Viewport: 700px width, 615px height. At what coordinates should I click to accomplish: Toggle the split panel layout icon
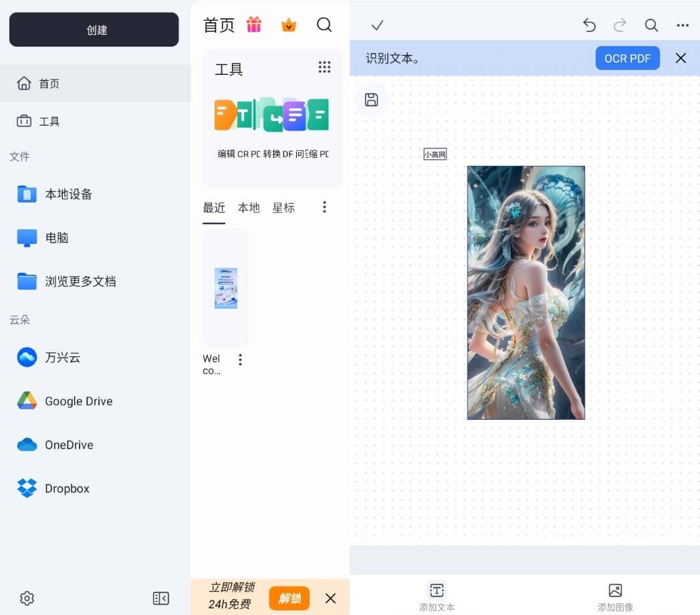tap(161, 598)
